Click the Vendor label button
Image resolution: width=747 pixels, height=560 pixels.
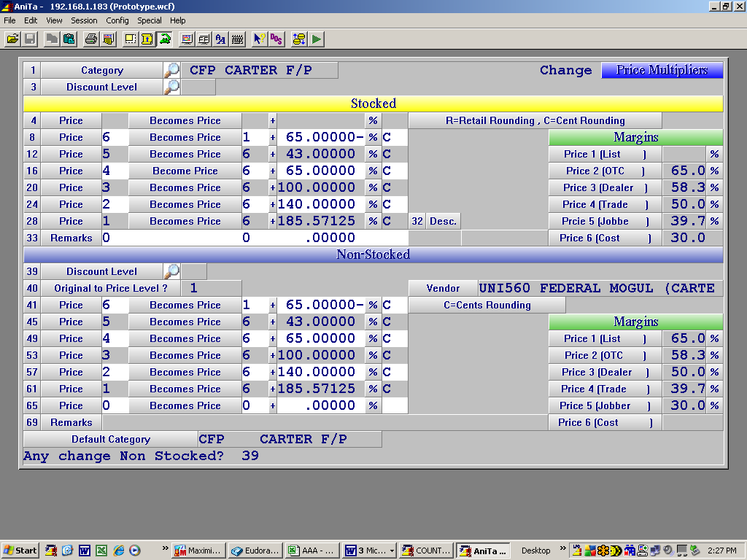pos(443,288)
